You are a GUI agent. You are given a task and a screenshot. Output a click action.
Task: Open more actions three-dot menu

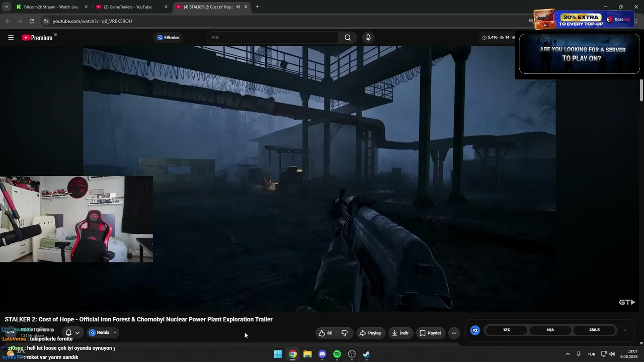(x=454, y=333)
